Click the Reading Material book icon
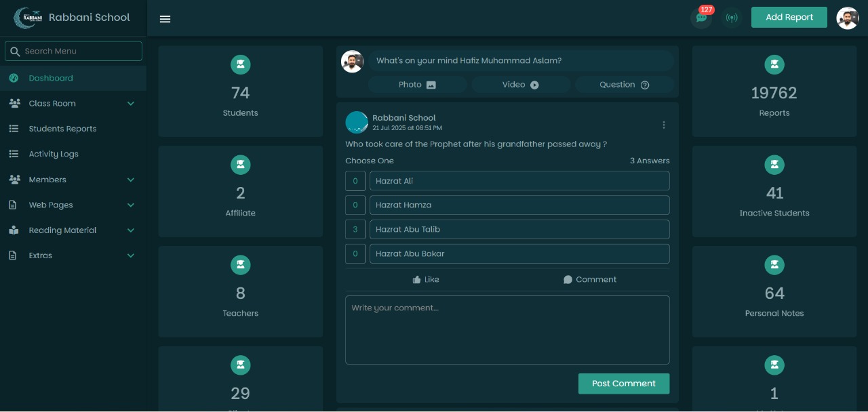868x412 pixels. (14, 230)
